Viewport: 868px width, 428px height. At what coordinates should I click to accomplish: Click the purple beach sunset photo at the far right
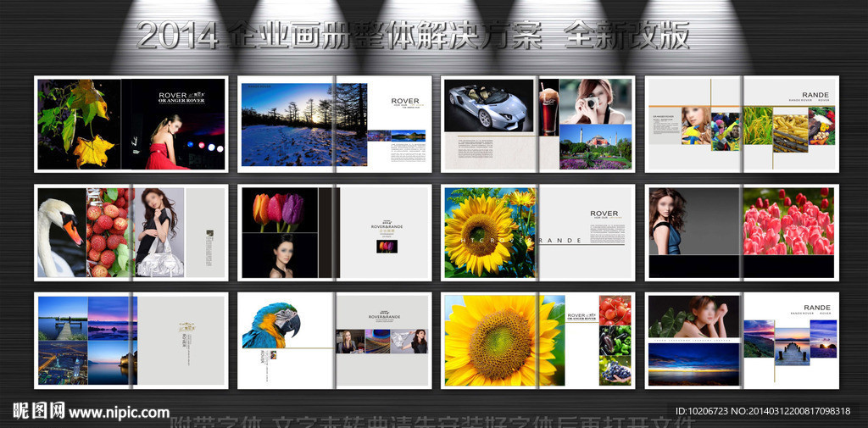[823, 338]
